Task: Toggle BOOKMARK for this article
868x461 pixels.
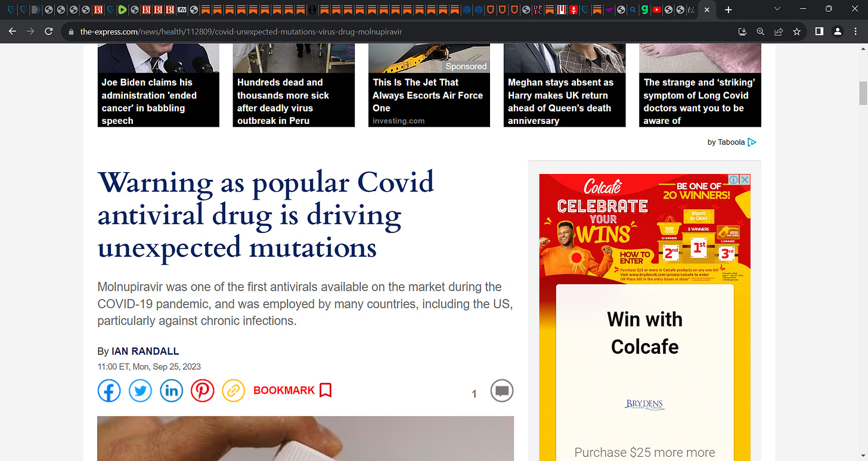Action: 292,391
